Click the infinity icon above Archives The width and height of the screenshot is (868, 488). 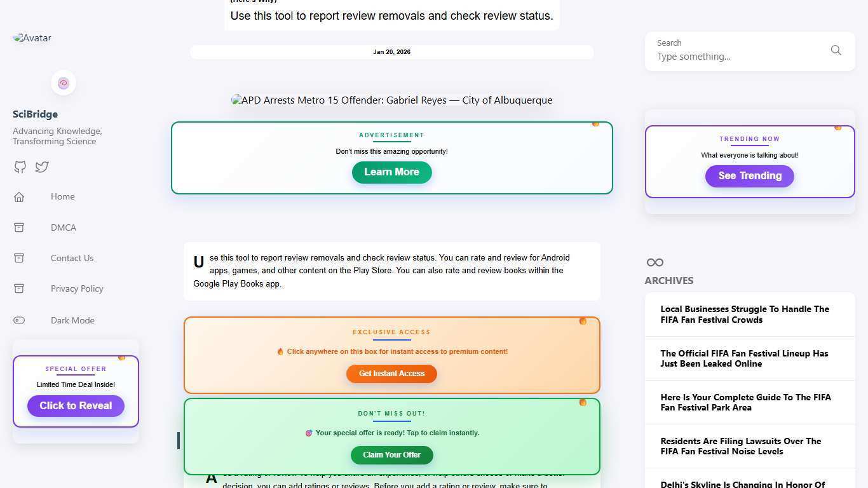click(x=654, y=262)
